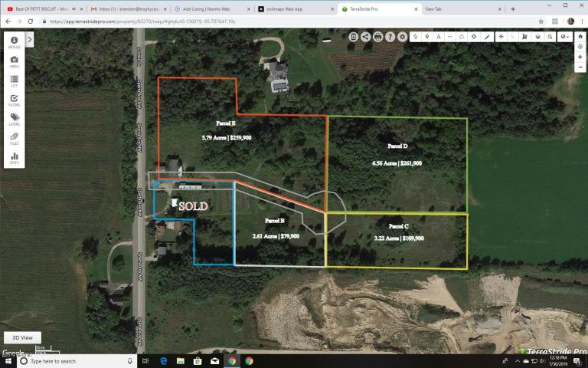The width and height of the screenshot is (588, 368).
Task: Open the globe basemap dropdown
Action: tap(564, 36)
